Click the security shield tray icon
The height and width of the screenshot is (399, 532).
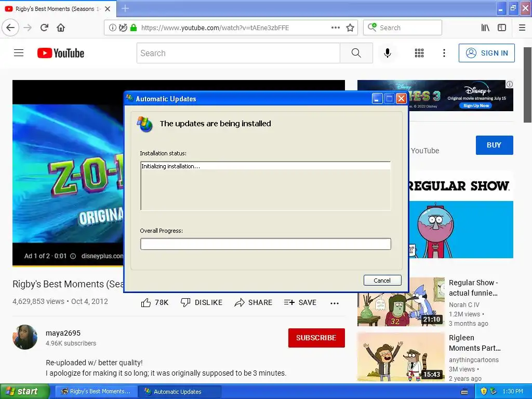click(484, 392)
